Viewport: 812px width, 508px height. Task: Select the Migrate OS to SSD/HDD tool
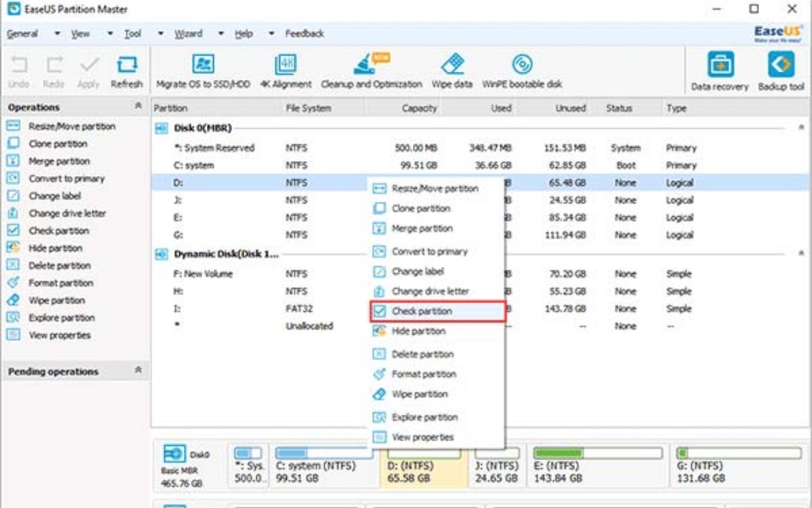tap(204, 69)
